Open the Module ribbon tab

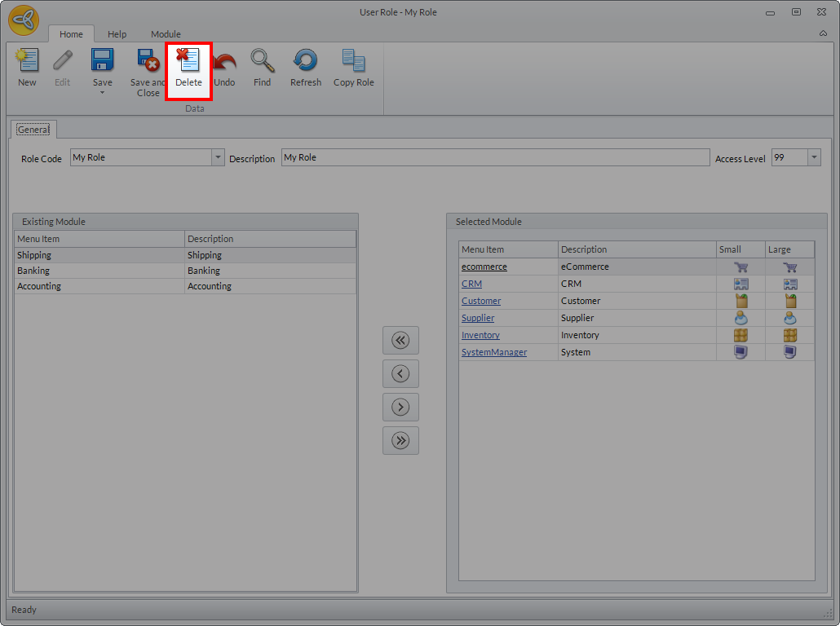(x=166, y=34)
